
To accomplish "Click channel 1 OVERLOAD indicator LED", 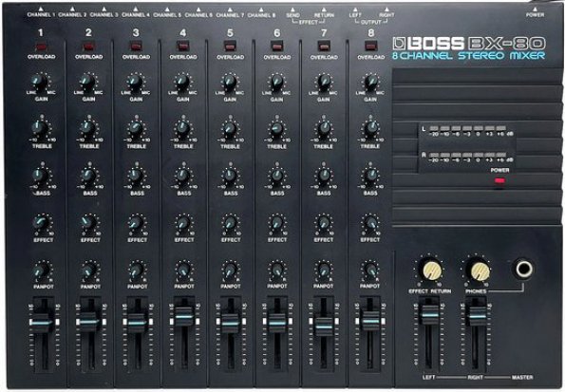I will [41, 47].
